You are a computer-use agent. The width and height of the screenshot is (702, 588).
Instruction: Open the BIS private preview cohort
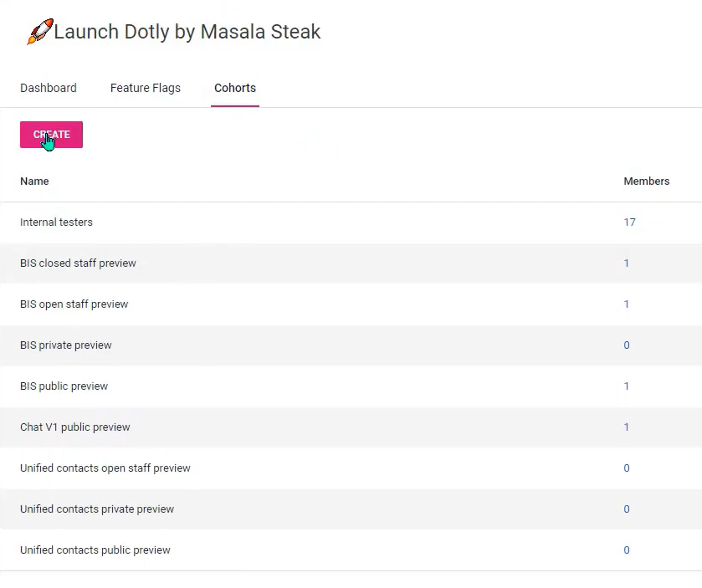(65, 345)
